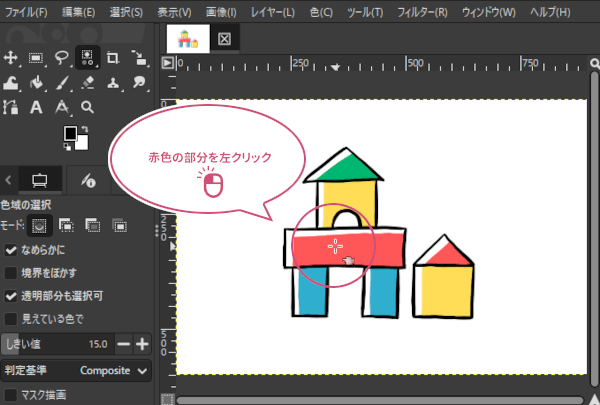Viewport: 600px width, 405px height.
Task: Toggle Quick Mask button at bottom left
Action: pos(167,399)
